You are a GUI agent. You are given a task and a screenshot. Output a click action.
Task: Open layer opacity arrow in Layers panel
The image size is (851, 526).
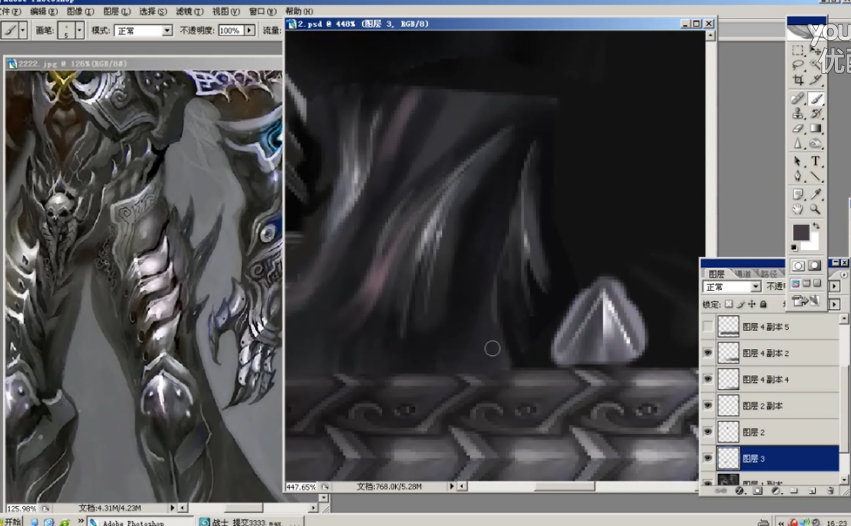pyautogui.click(x=835, y=286)
